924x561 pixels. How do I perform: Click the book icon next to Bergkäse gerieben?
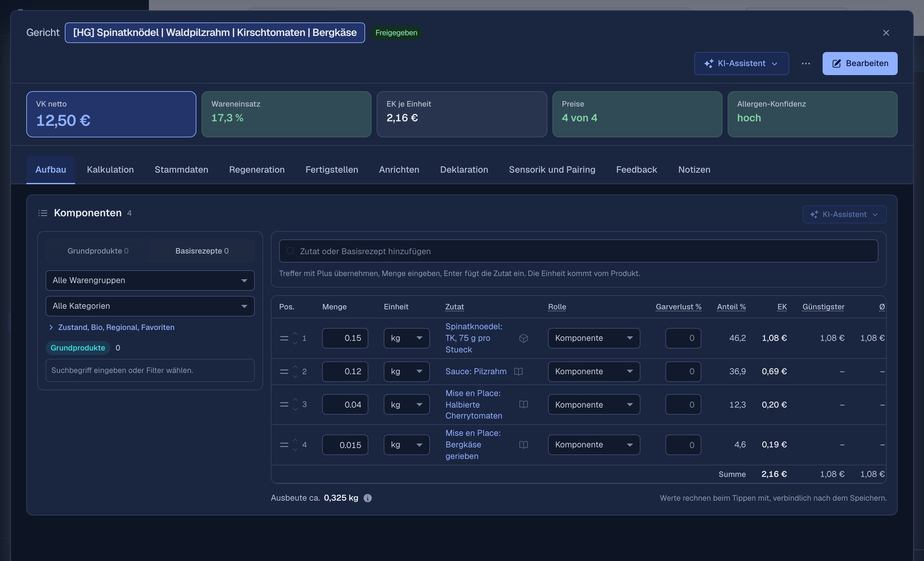[524, 444]
